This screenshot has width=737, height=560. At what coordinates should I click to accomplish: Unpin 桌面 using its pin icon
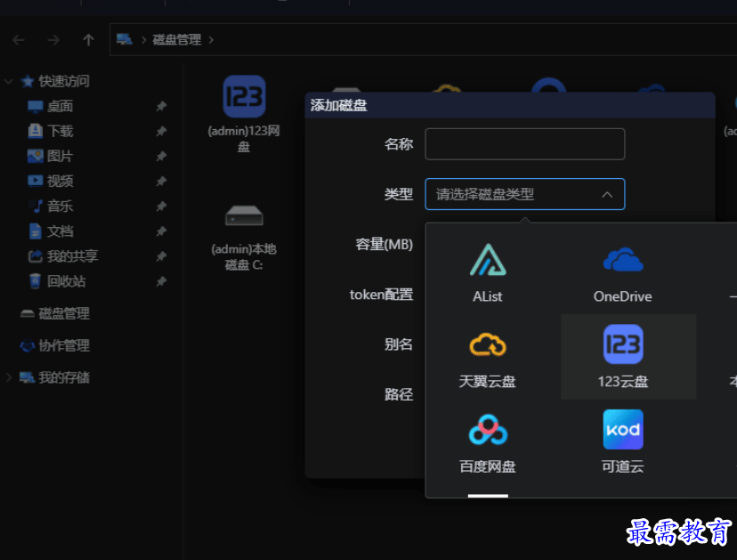[x=161, y=106]
